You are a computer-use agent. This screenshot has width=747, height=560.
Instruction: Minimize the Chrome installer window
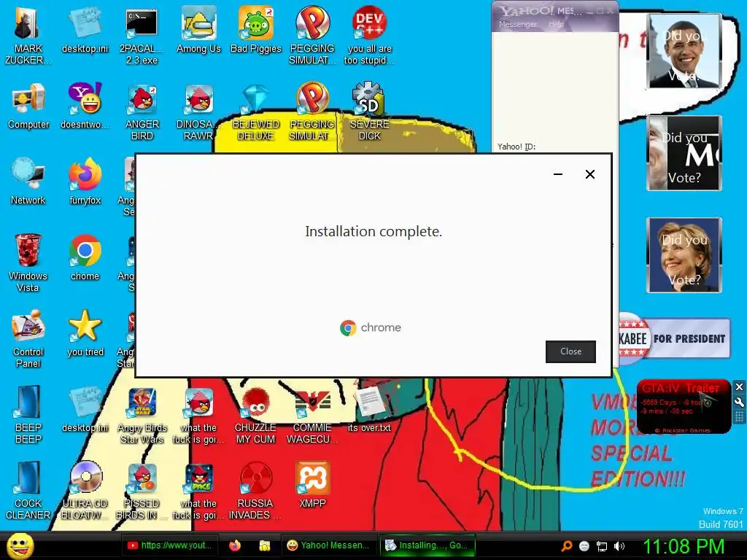point(558,174)
